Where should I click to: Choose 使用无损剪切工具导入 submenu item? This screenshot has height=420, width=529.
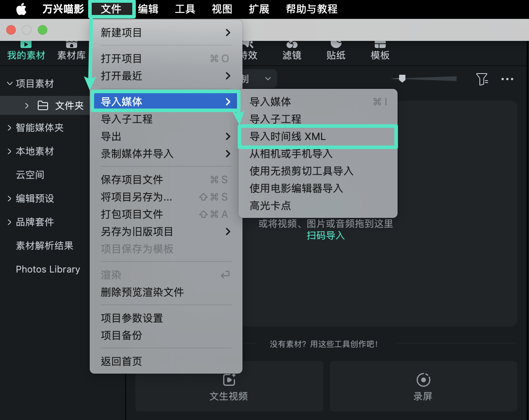point(318,171)
